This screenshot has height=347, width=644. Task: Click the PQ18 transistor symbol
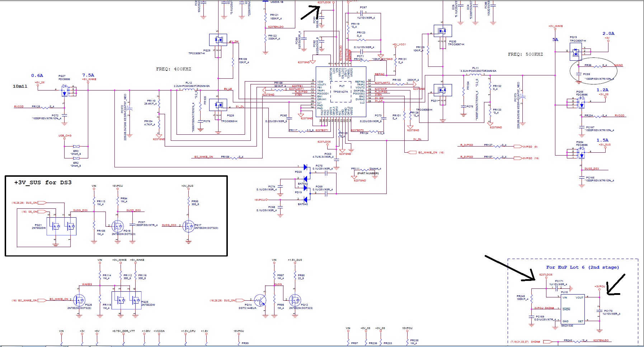[118, 226]
